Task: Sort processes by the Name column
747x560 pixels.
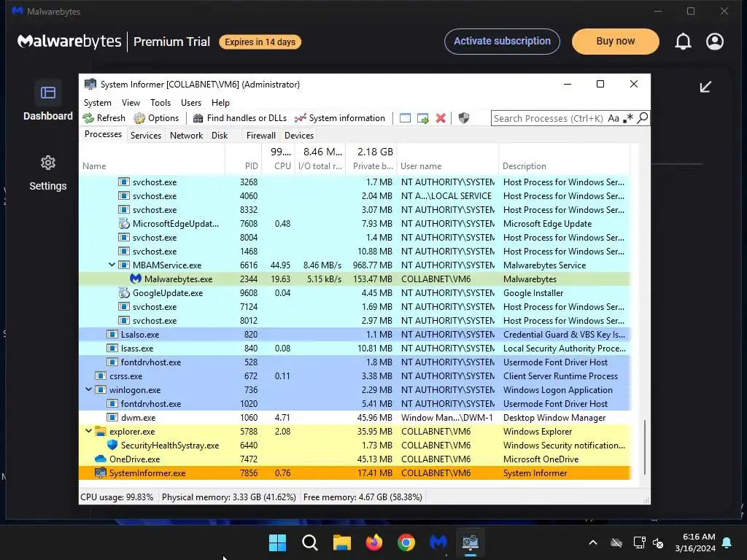Action: coord(152,166)
